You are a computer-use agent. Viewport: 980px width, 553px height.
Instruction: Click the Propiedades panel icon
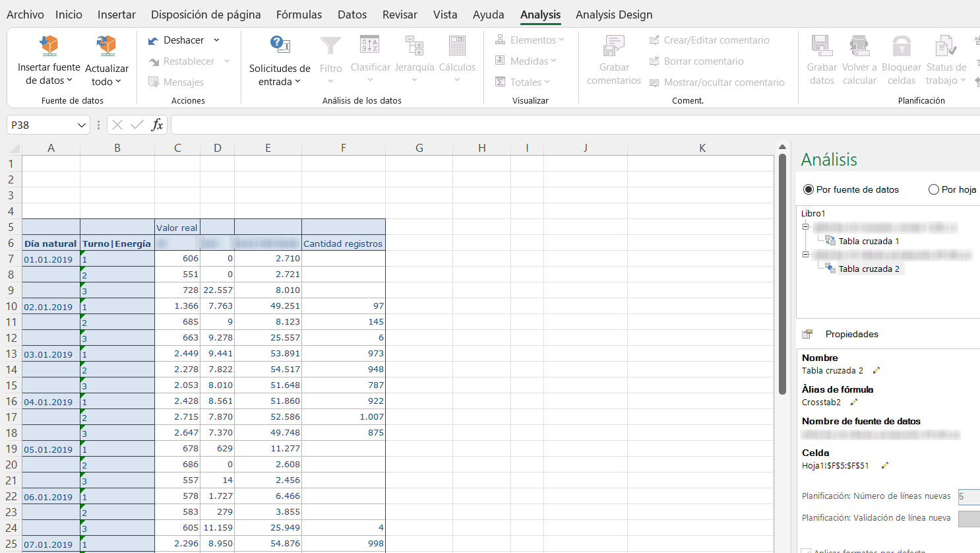pyautogui.click(x=807, y=334)
